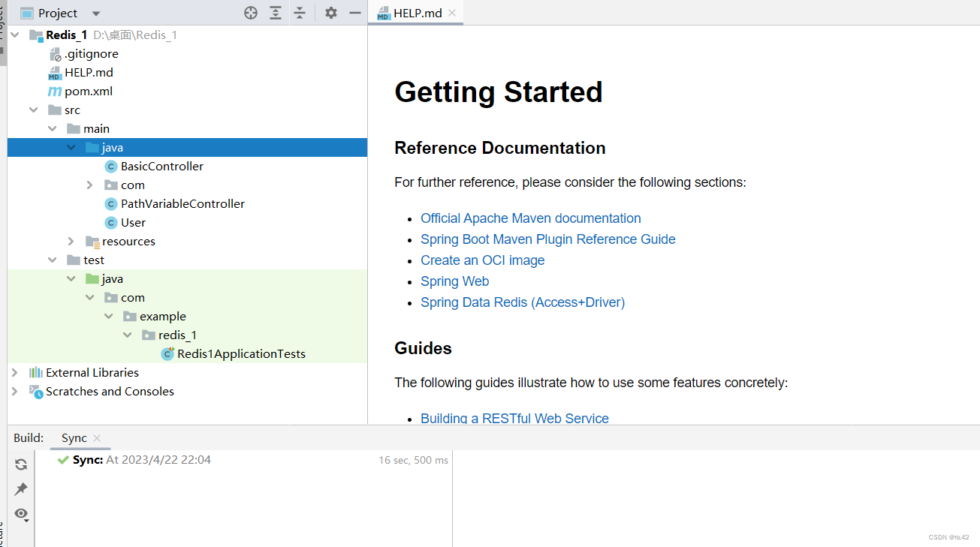Open Project panel options gear icon
This screenshot has width=980, height=547.
point(330,13)
